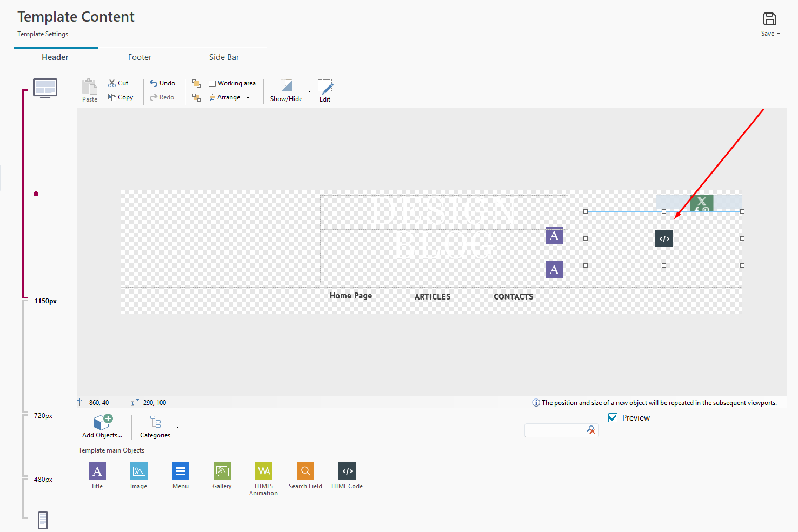Select the HTML Code object icon
The width and height of the screenshot is (798, 532).
click(347, 471)
